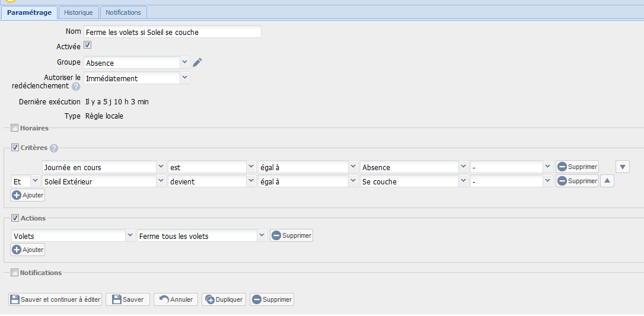The height and width of the screenshot is (316, 644).
Task: Click the Dupliquer button
Action: click(x=224, y=299)
